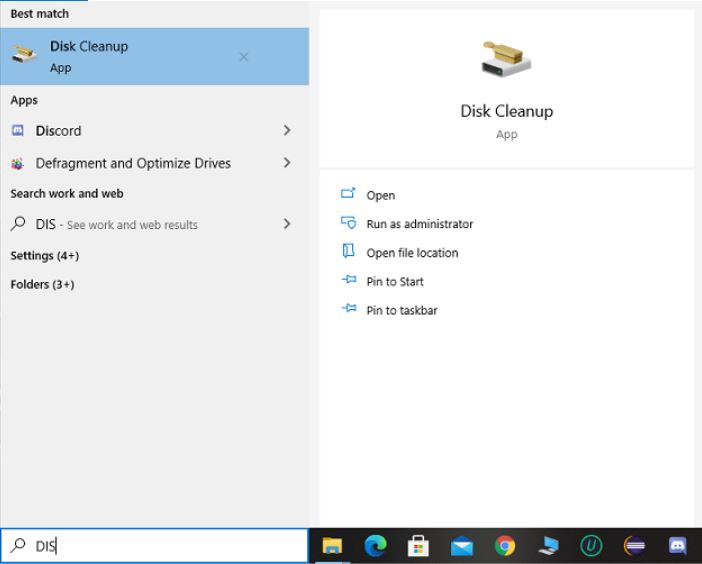The height and width of the screenshot is (564, 702).
Task: Click the Open file location icon
Action: click(348, 251)
